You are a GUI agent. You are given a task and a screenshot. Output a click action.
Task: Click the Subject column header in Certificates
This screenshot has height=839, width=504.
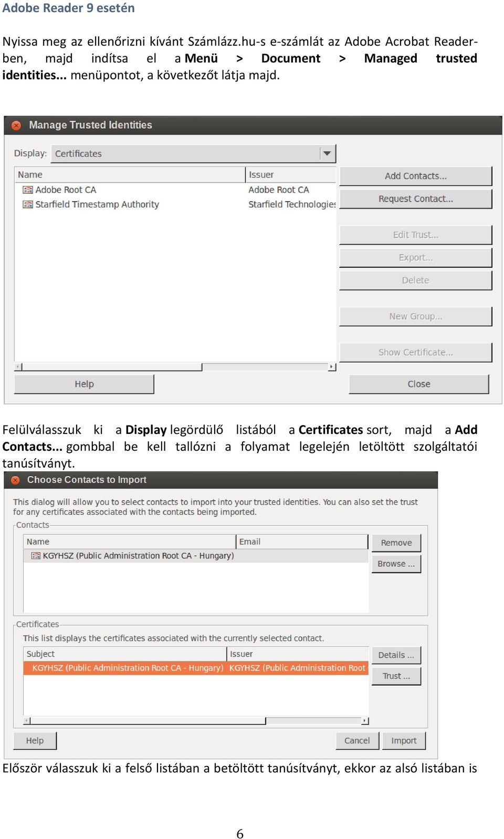(125, 654)
